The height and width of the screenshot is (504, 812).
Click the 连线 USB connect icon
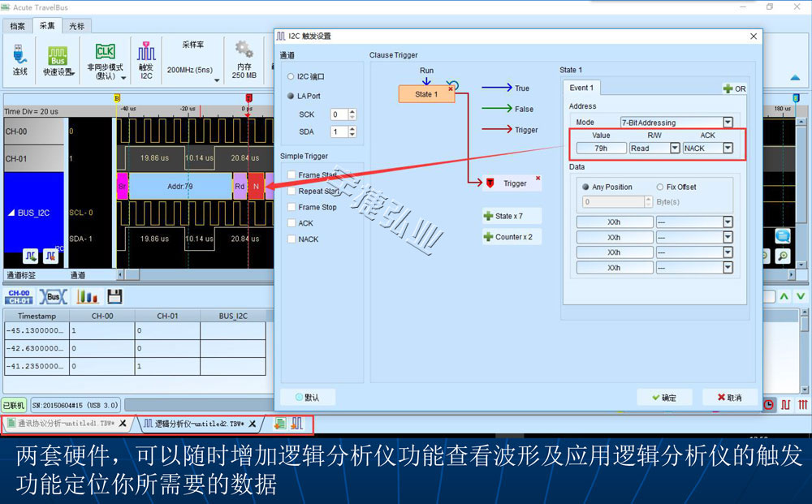19,54
